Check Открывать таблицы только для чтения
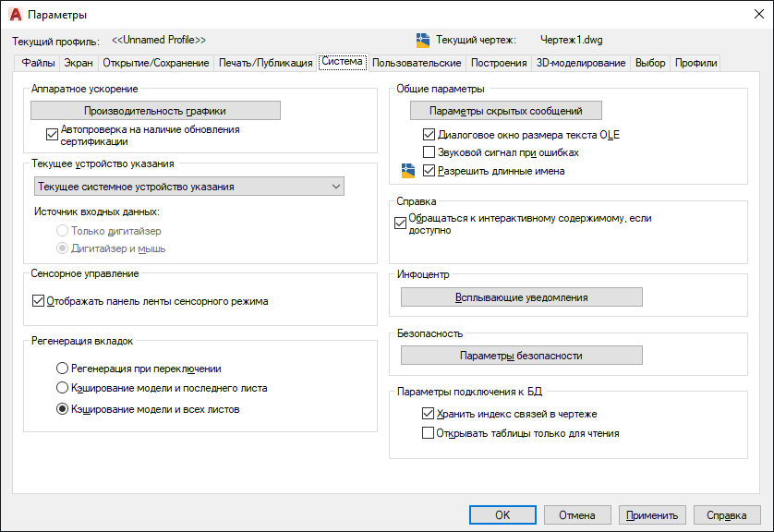The width and height of the screenshot is (774, 532). 428,432
